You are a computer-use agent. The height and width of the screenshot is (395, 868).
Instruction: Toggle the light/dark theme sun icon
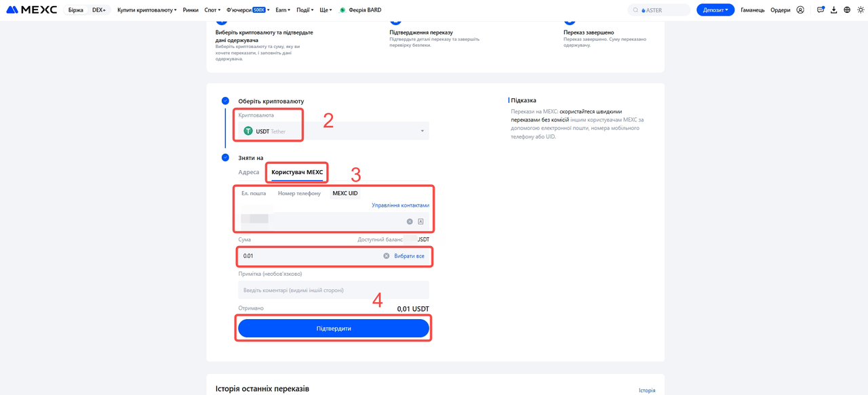[x=861, y=10]
